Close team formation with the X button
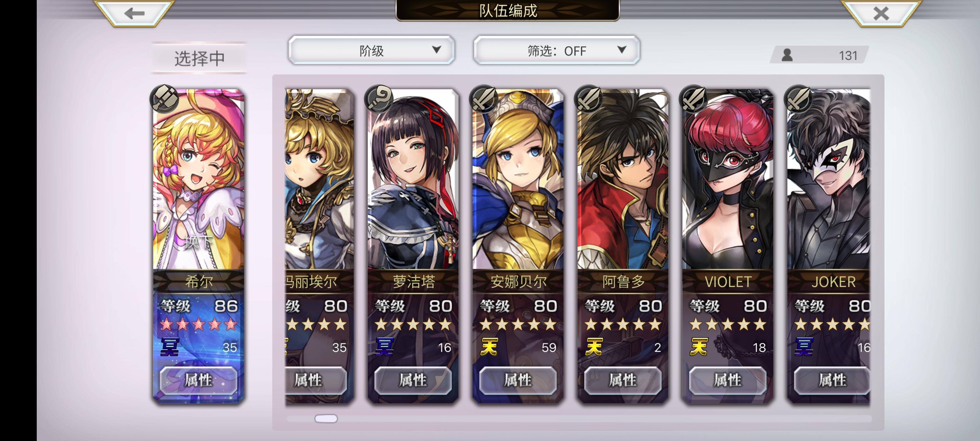The height and width of the screenshot is (441, 980). click(881, 13)
